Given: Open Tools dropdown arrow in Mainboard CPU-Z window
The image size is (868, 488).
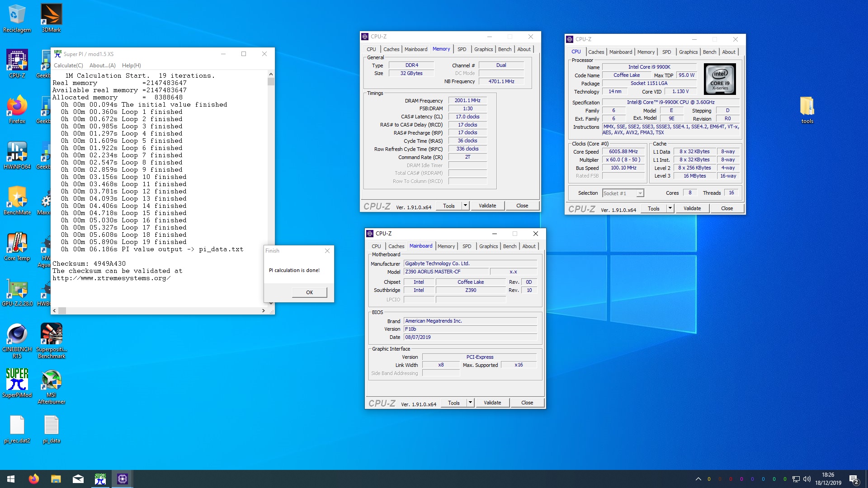Looking at the screenshot, I should point(470,403).
